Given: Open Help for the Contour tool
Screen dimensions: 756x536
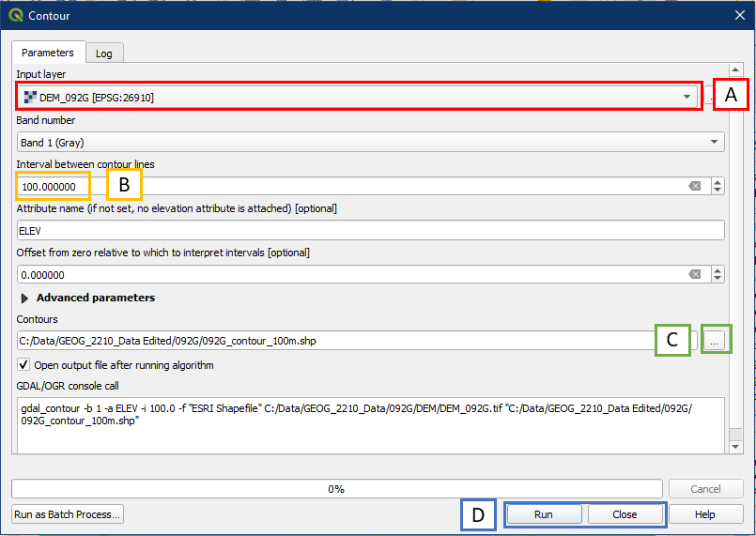Looking at the screenshot, I should [x=704, y=514].
